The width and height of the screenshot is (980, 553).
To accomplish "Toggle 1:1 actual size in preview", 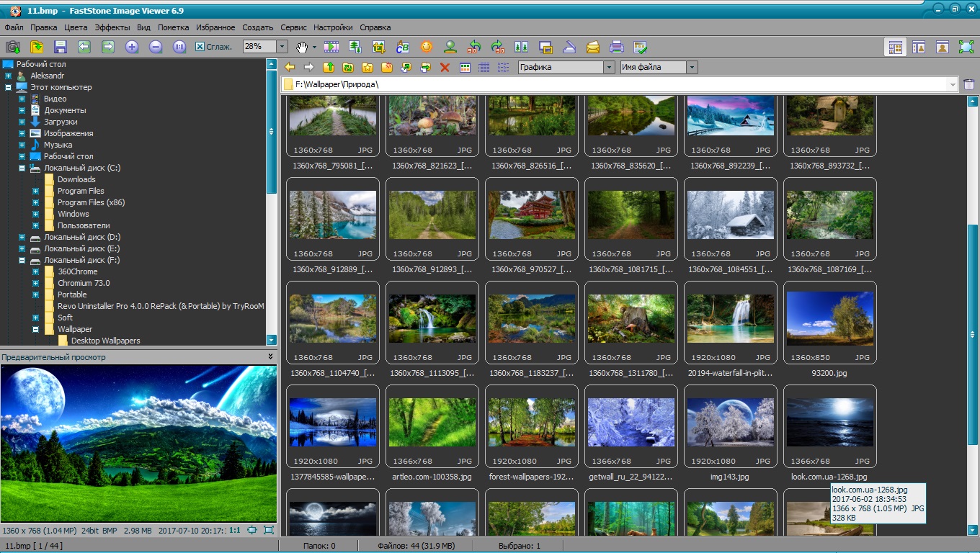I will pos(235,530).
